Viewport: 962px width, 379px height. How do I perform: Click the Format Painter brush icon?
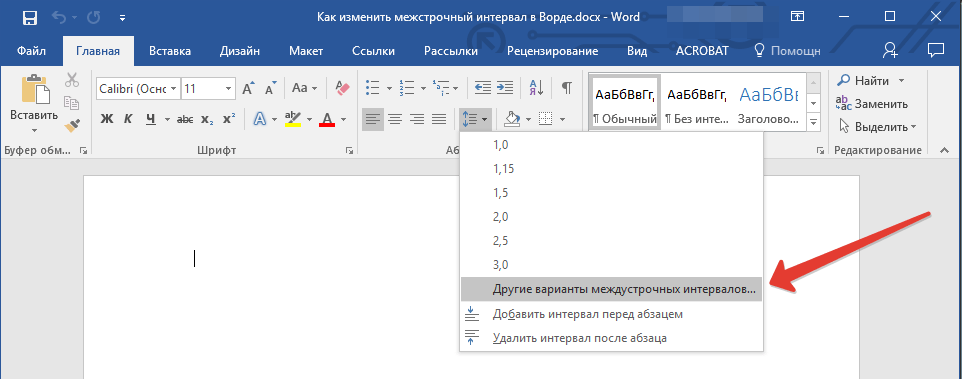pos(72,126)
